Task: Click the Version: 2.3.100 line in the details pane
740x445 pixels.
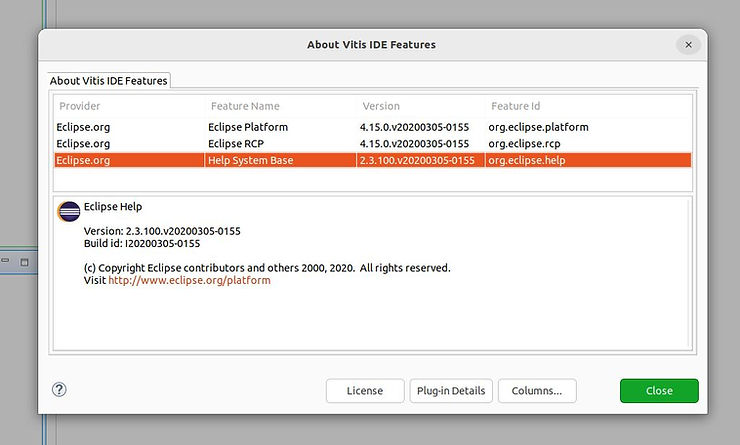Action: coord(162,231)
